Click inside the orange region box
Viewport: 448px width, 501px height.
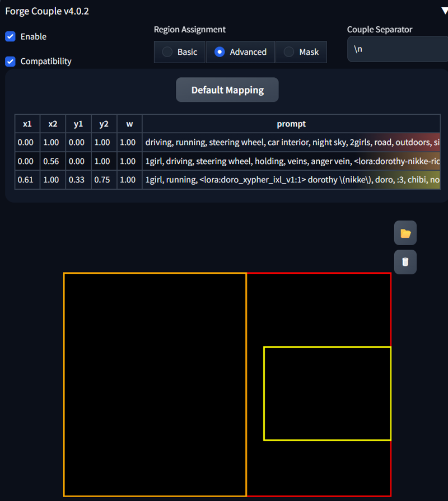(155, 385)
